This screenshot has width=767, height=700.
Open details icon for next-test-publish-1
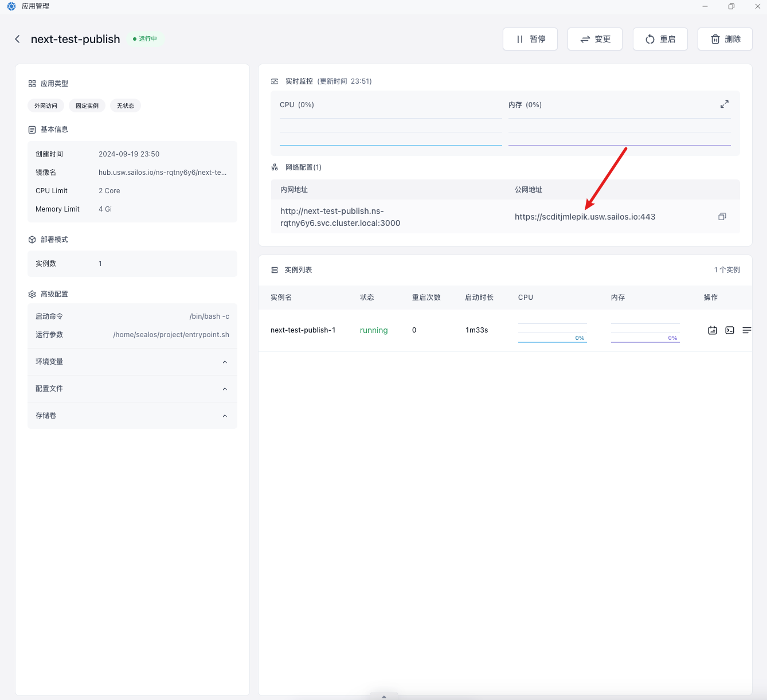[713, 330]
